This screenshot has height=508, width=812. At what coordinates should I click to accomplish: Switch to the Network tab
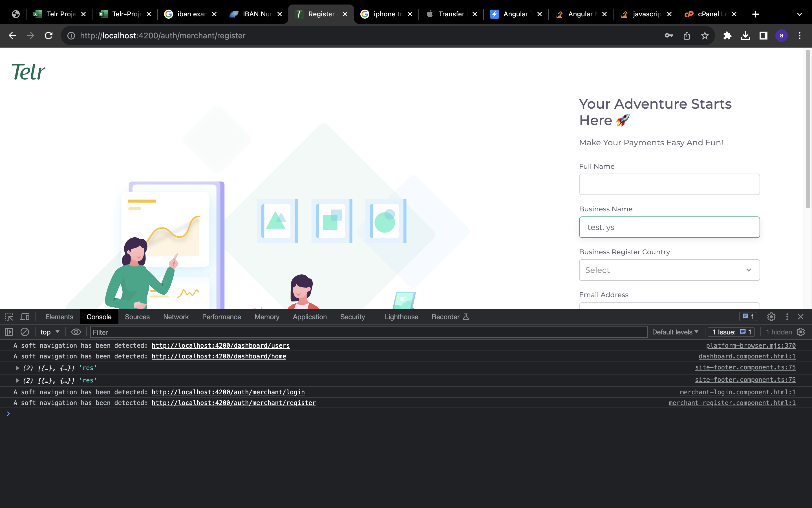coord(176,317)
